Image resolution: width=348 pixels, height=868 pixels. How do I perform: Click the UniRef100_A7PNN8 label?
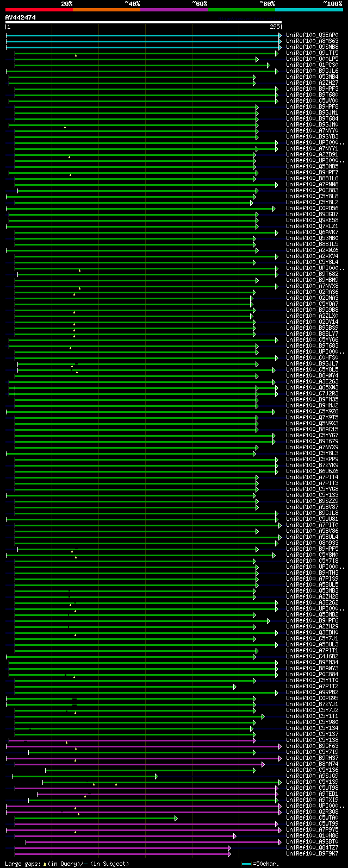tap(312, 184)
